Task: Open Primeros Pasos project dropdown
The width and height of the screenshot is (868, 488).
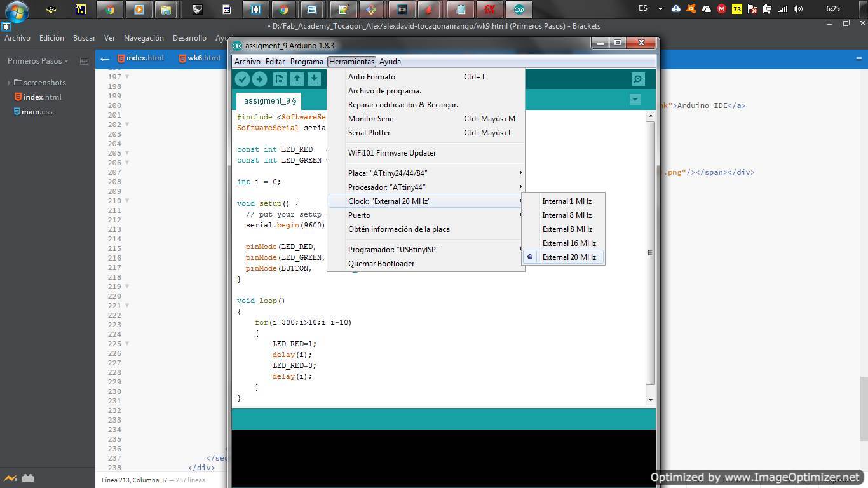Action: pos(37,61)
